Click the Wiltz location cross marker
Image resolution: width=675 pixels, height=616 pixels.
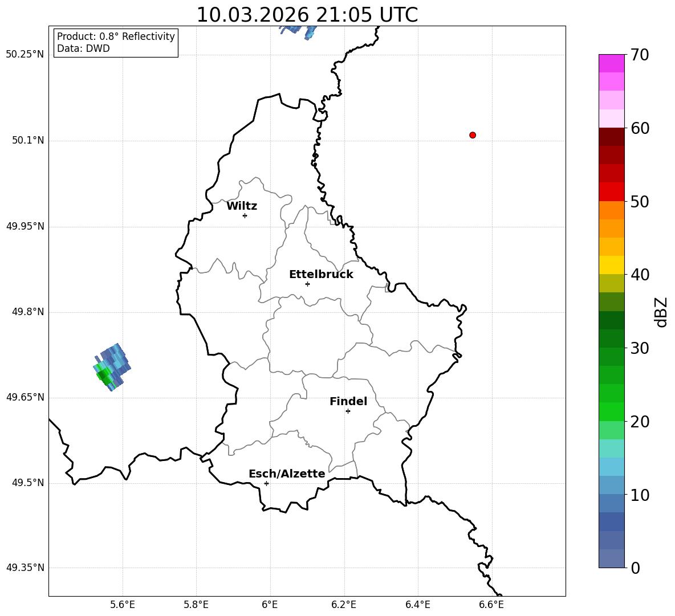[245, 215]
